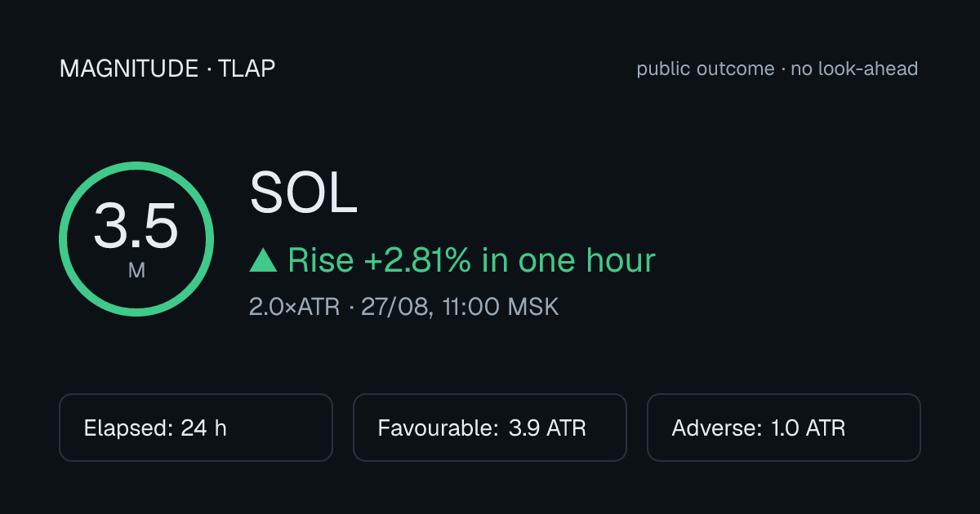Click the 27/08, 11:00 MSK timestamp
Viewport: 980px width, 514px height.
pos(460,308)
